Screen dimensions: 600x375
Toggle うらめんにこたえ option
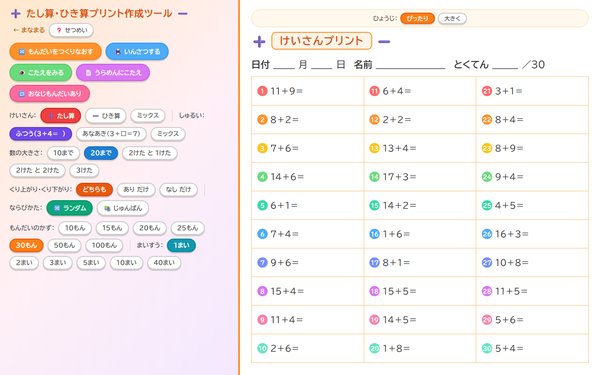[x=113, y=72]
